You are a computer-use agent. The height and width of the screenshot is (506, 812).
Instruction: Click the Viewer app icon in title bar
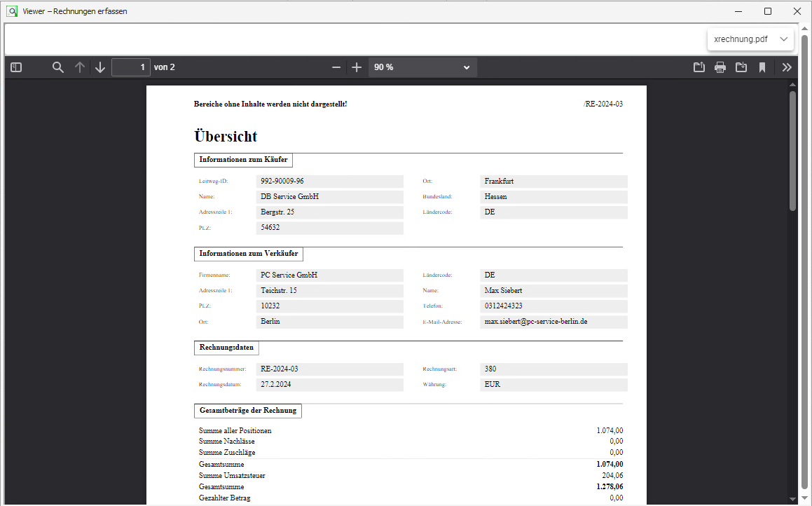pos(11,11)
